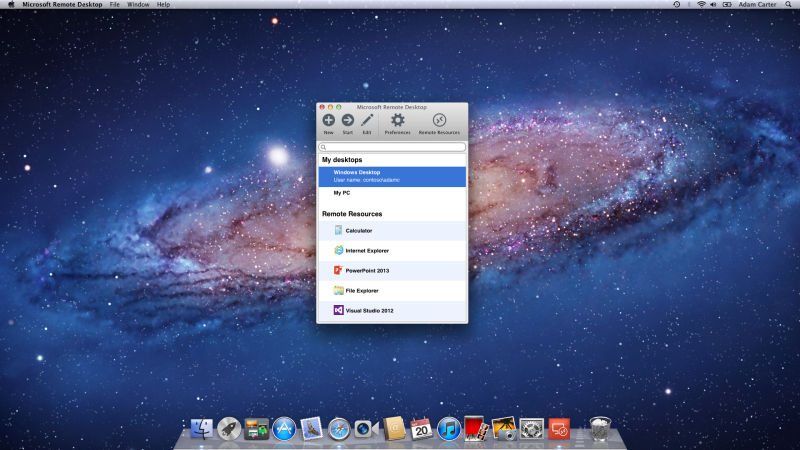Open Launchpad rocket in Dock
This screenshot has height=450, width=800.
(229, 429)
